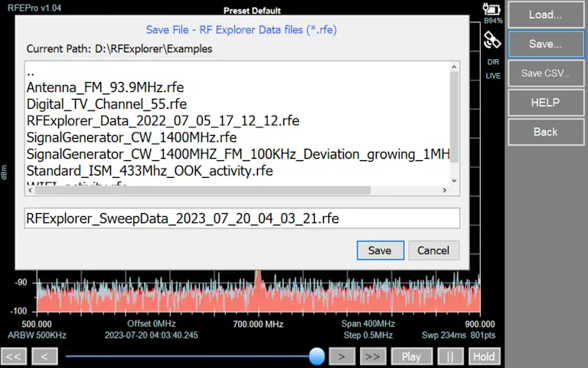Click the file list scroll down arrow
Screen dimensions: 588x368
coord(453,180)
